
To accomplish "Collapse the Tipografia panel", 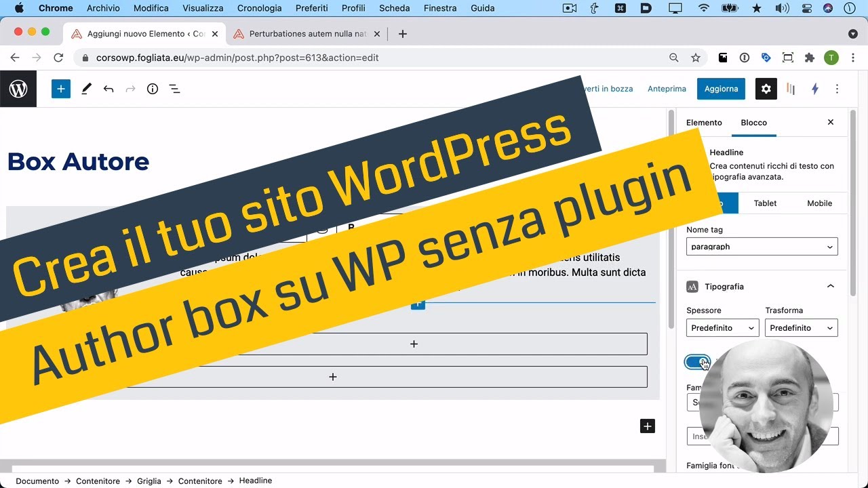I will pyautogui.click(x=831, y=286).
